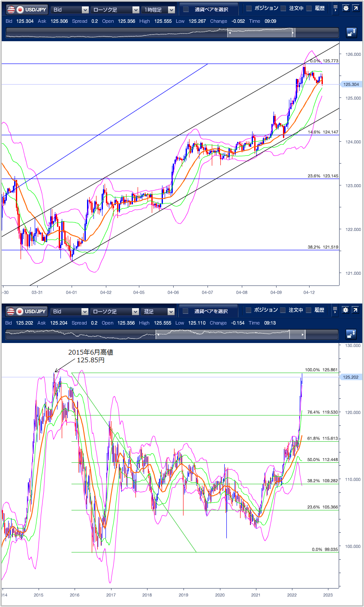
Task: Check 履歴 checkbox in weekly chart
Action: [x=309, y=310]
